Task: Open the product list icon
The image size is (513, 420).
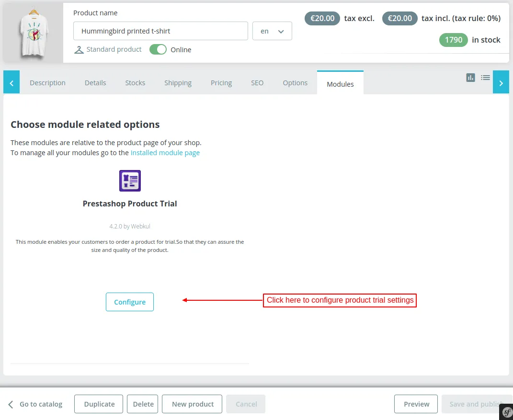Action: pyautogui.click(x=485, y=78)
